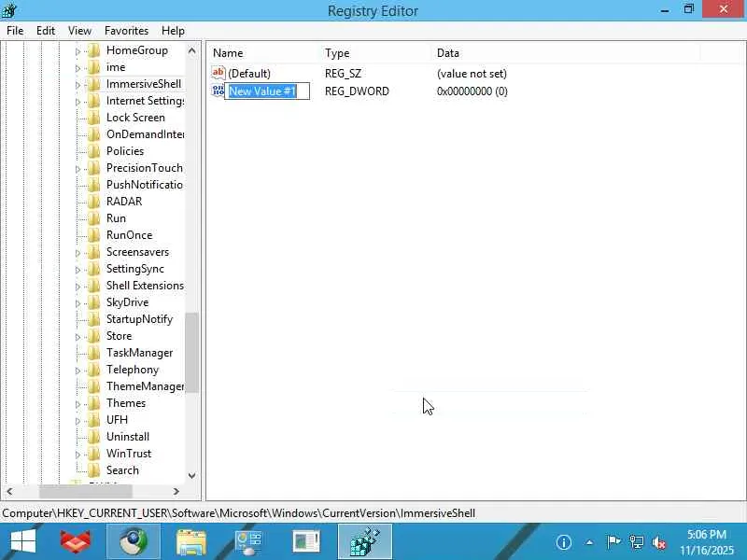Sort by the Name column header
The height and width of the screenshot is (560, 747).
(264, 53)
